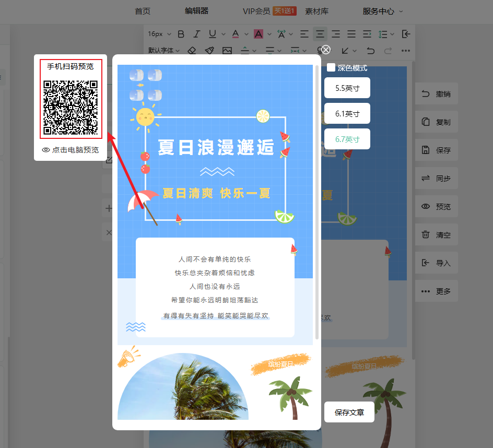Click text 夏日清爽 快乐一夏 in preview
Image resolution: width=493 pixels, height=448 pixels.
(216, 193)
